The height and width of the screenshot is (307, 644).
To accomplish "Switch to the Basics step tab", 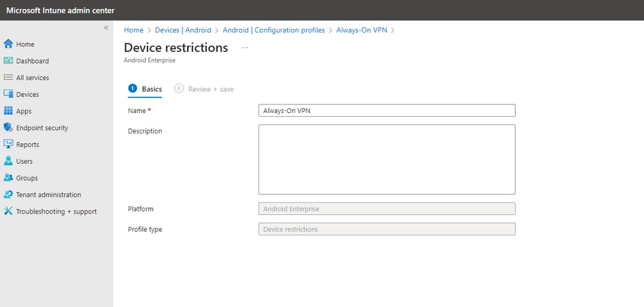I will pyautogui.click(x=145, y=89).
